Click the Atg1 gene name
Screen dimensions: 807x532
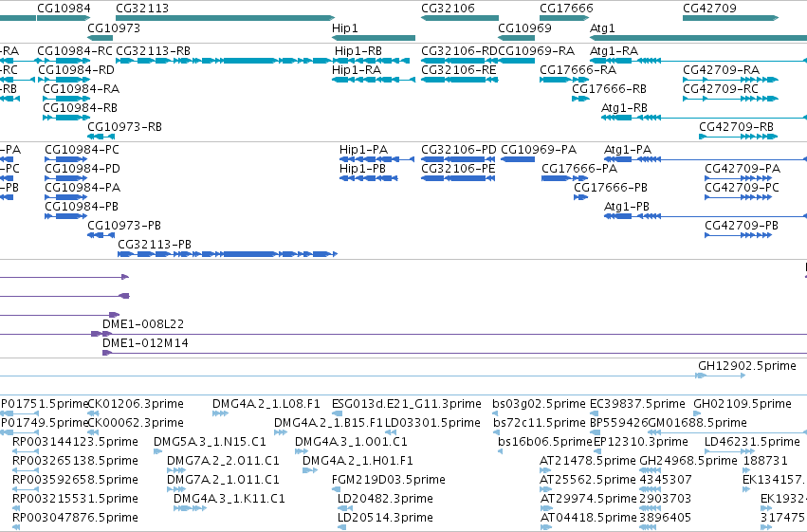[x=602, y=28]
